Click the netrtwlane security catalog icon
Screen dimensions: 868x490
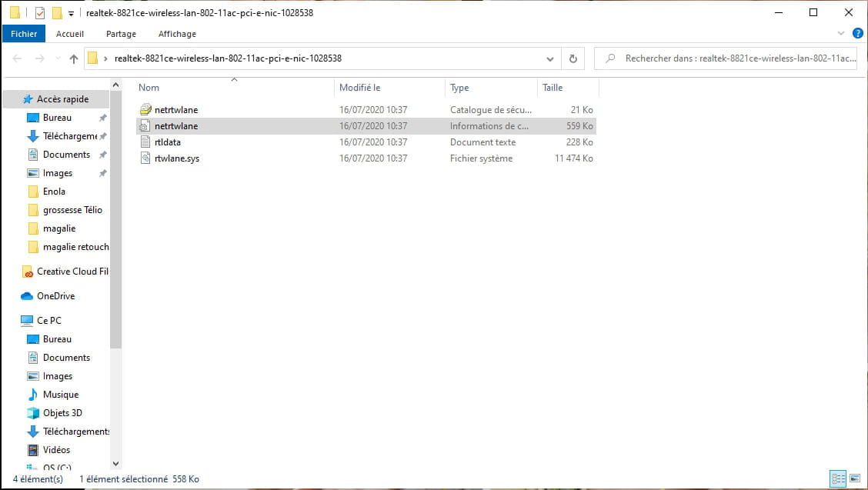coord(145,110)
